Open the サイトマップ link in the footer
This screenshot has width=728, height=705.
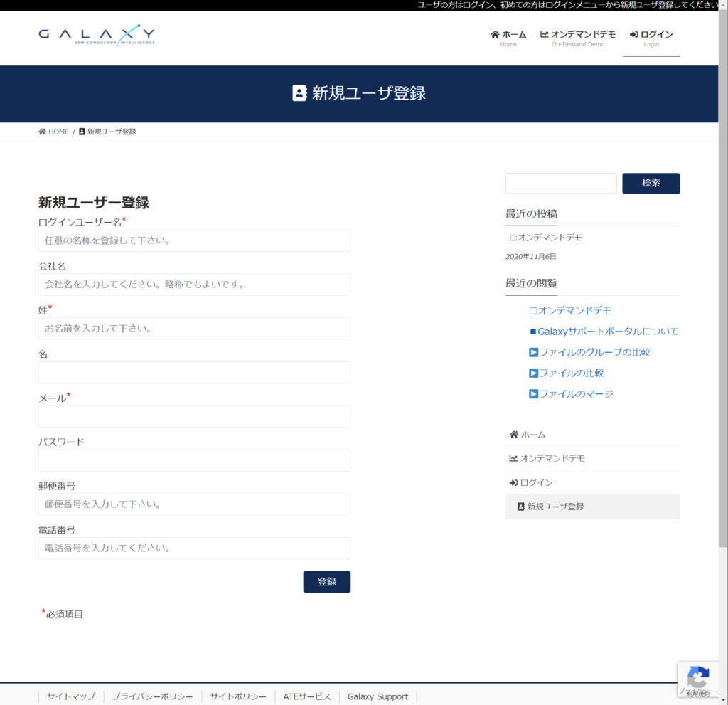[x=70, y=696]
